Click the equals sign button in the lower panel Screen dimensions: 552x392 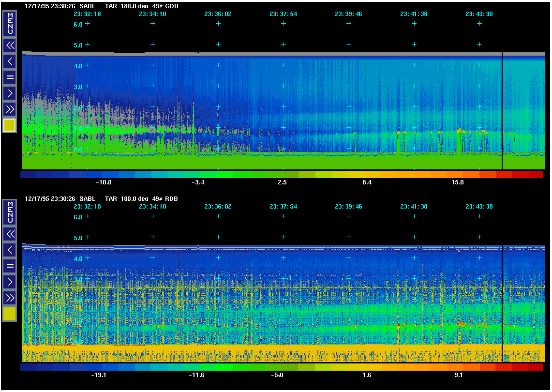coord(10,266)
